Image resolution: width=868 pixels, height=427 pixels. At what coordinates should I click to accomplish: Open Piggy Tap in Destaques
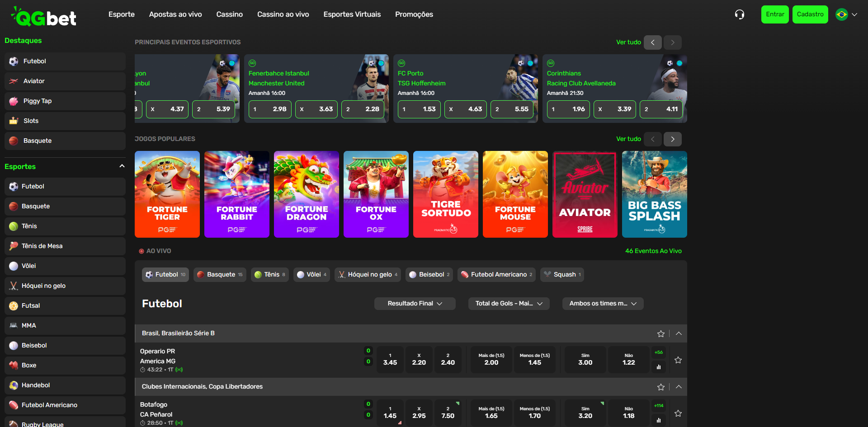pyautogui.click(x=65, y=101)
